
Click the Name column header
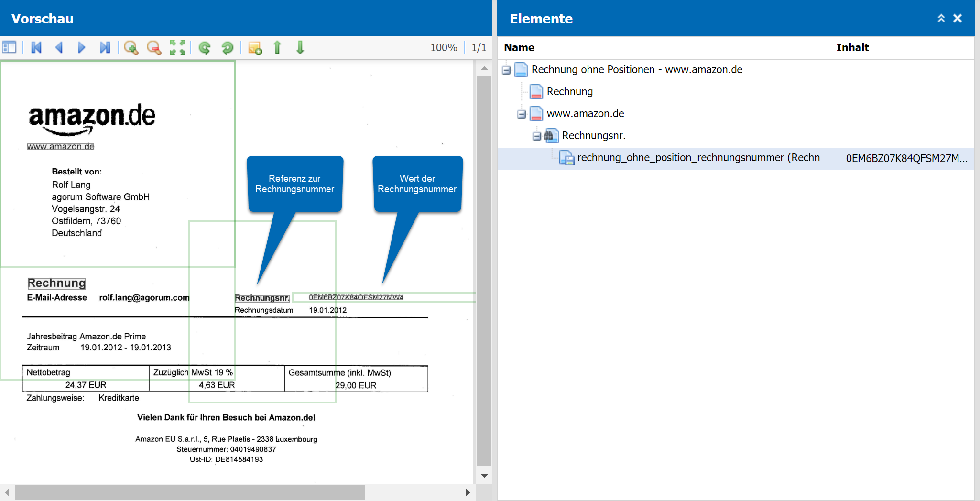coord(519,47)
